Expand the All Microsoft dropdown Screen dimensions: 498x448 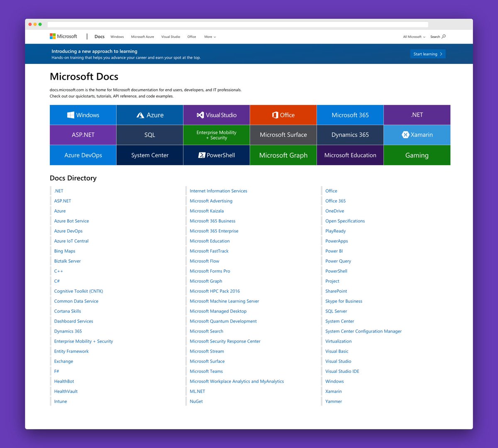pos(414,37)
